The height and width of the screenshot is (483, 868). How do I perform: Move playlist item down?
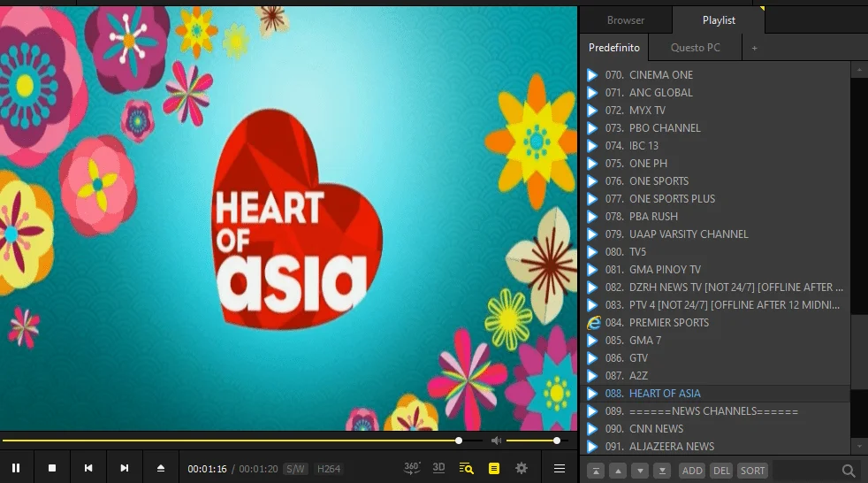[640, 471]
